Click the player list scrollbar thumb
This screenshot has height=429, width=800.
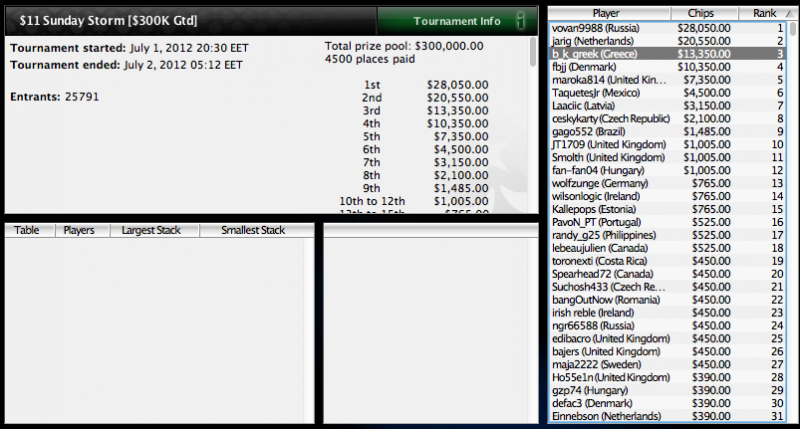point(792,29)
